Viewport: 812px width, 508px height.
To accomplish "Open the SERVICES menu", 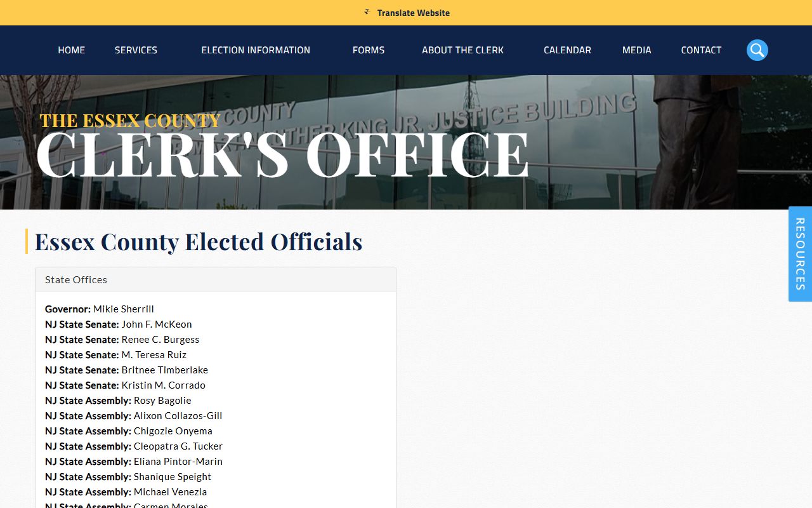I will [136, 50].
